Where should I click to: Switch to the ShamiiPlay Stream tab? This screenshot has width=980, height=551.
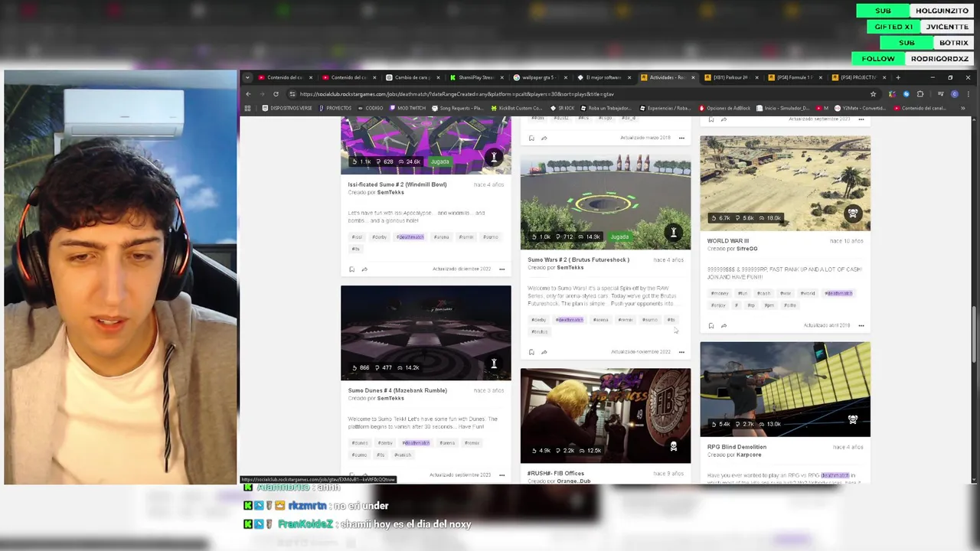coord(476,77)
